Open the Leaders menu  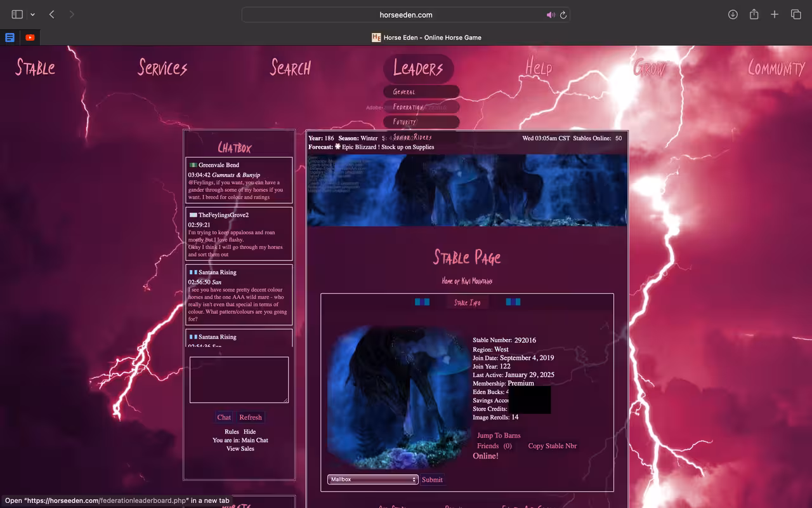(418, 68)
